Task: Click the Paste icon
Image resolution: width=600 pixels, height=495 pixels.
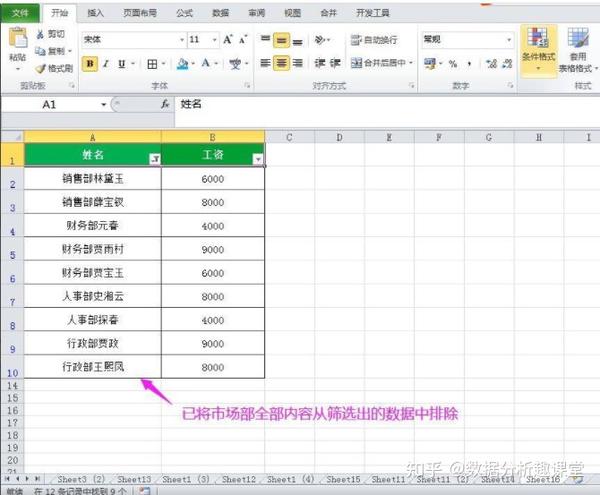Action: coord(18,39)
